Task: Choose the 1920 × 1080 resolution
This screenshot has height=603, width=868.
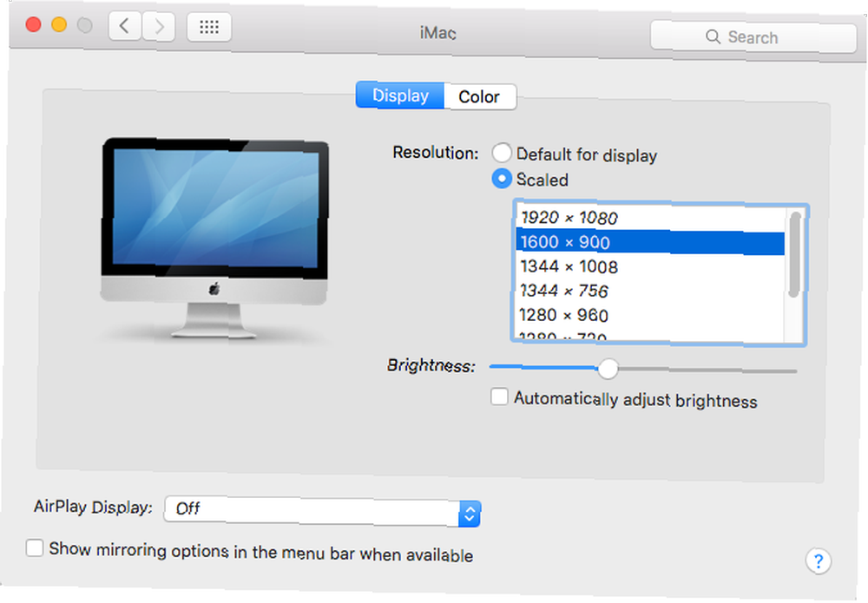Action: [x=650, y=218]
